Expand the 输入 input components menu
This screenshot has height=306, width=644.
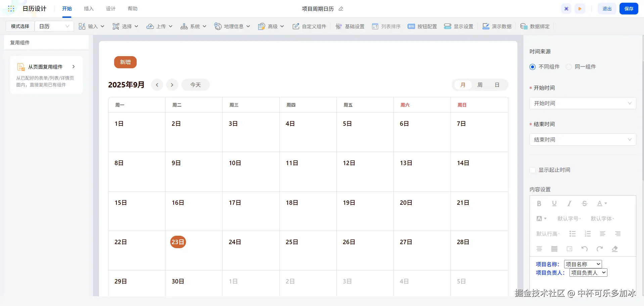(x=91, y=26)
